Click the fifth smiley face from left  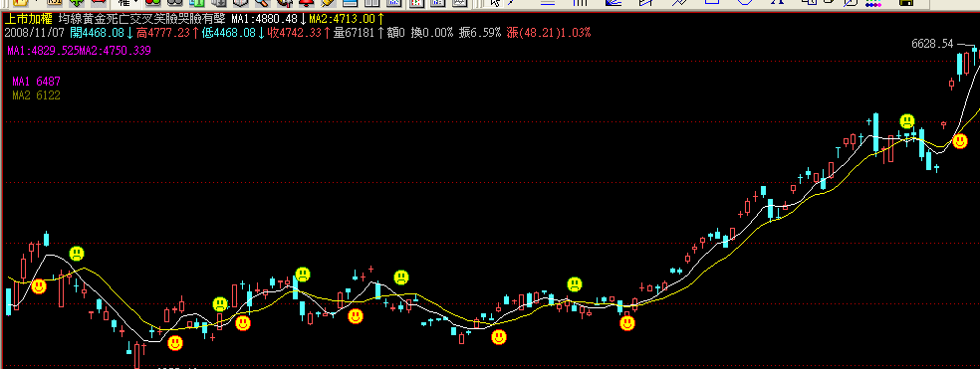click(499, 338)
